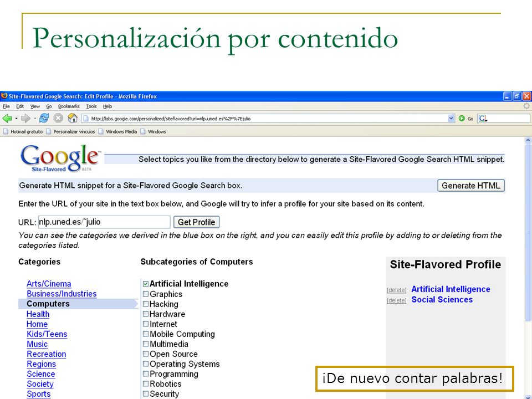Open the Help menu

pyautogui.click(x=108, y=106)
